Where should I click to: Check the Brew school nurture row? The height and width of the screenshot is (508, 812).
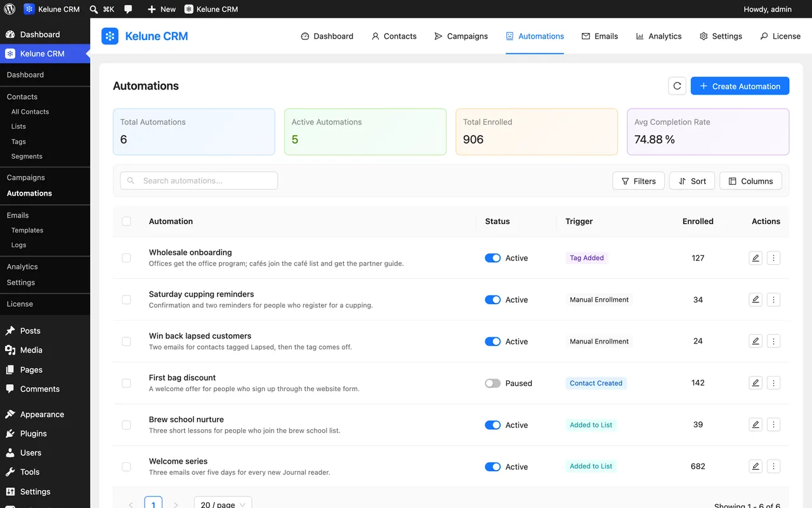tap(126, 425)
